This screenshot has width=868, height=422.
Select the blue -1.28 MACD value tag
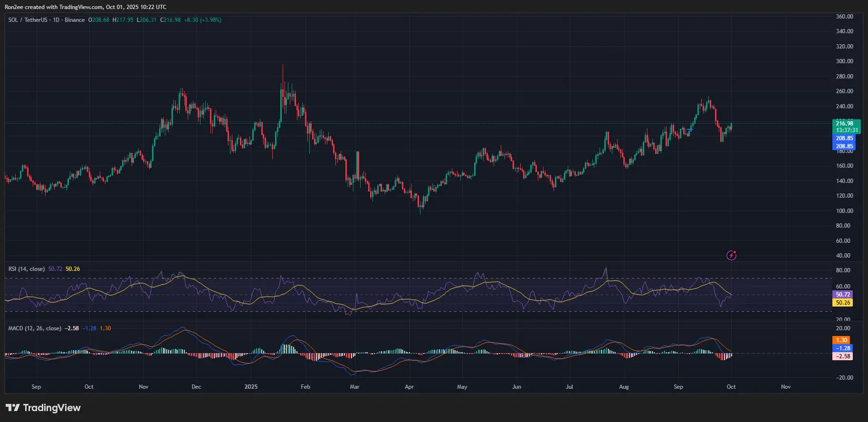842,348
